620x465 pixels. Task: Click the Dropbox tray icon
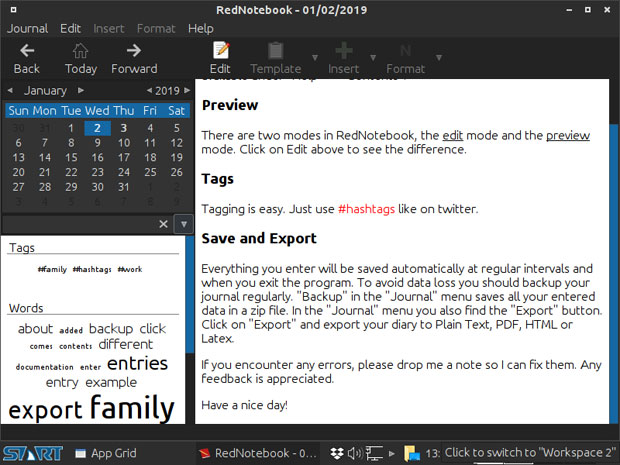tap(337, 453)
